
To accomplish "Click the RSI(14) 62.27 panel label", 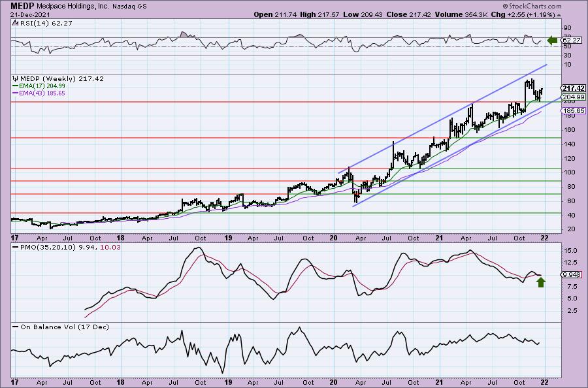I will tap(45, 23).
